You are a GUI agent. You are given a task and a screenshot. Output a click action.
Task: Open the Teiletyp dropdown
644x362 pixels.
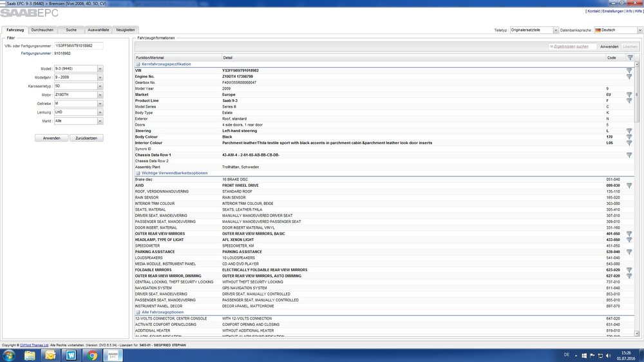[555, 30]
